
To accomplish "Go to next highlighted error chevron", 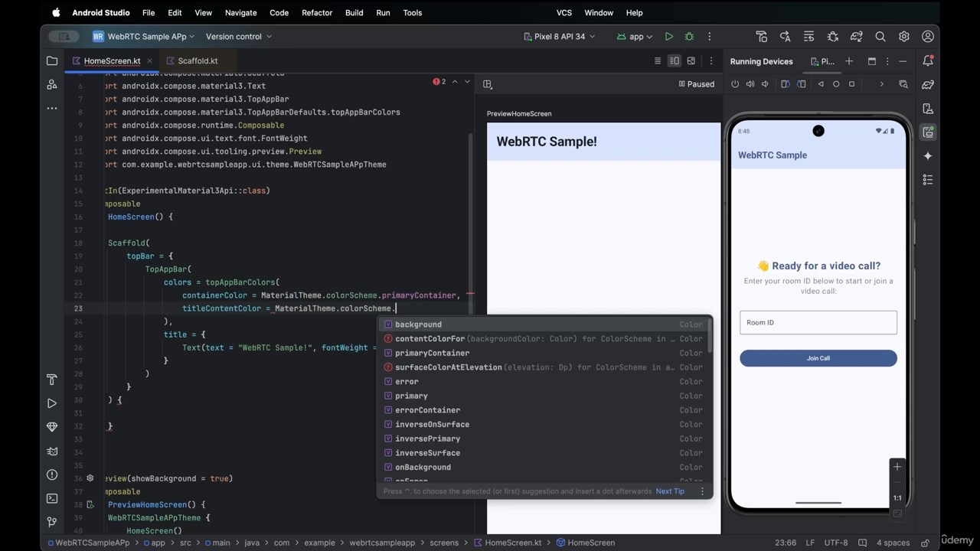I will [467, 81].
